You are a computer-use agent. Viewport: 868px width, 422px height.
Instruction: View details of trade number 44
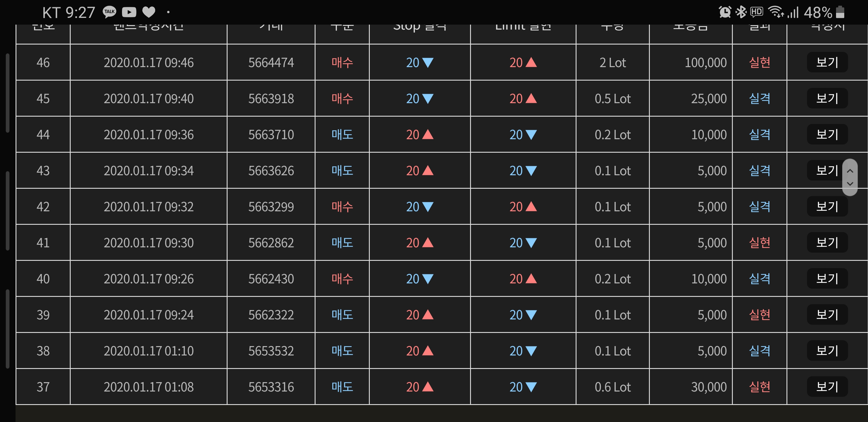[827, 135]
